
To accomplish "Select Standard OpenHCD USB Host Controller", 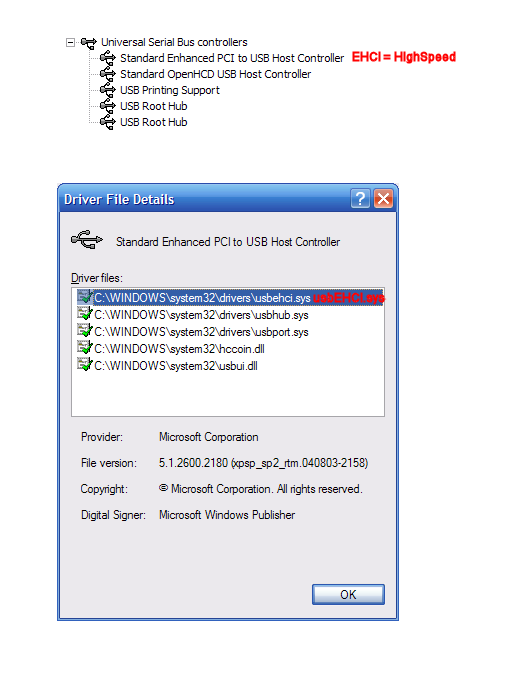I will pos(216,74).
